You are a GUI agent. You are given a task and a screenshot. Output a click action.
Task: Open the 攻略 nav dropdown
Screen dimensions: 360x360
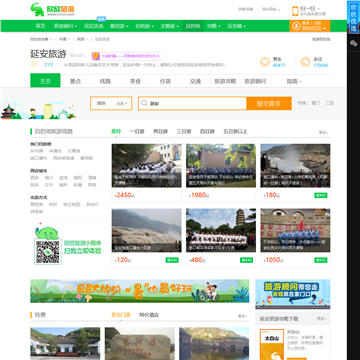tap(214, 26)
